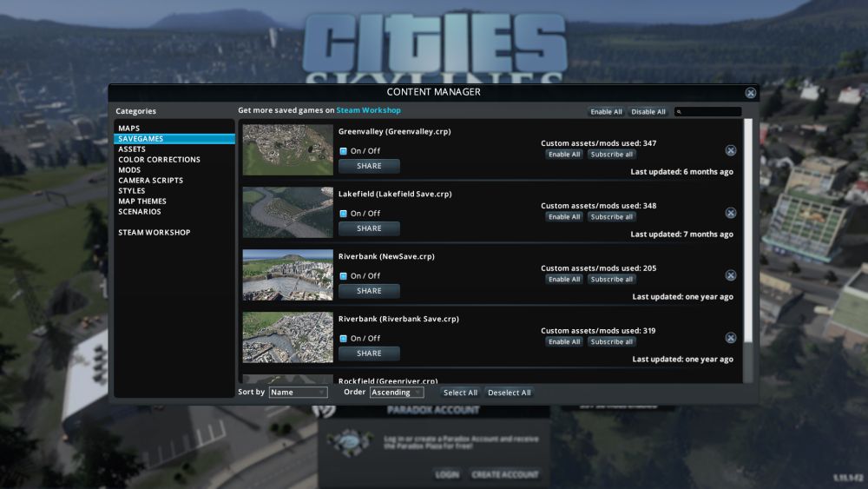Screen dimensions: 868x489
Task: Select the ASSETS category
Action: (132, 149)
